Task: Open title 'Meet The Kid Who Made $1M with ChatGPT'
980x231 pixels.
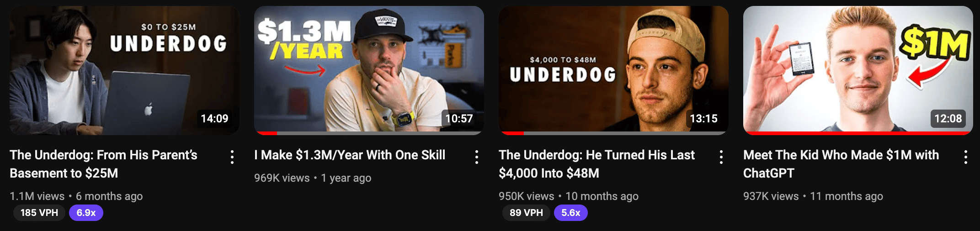Action: click(841, 164)
